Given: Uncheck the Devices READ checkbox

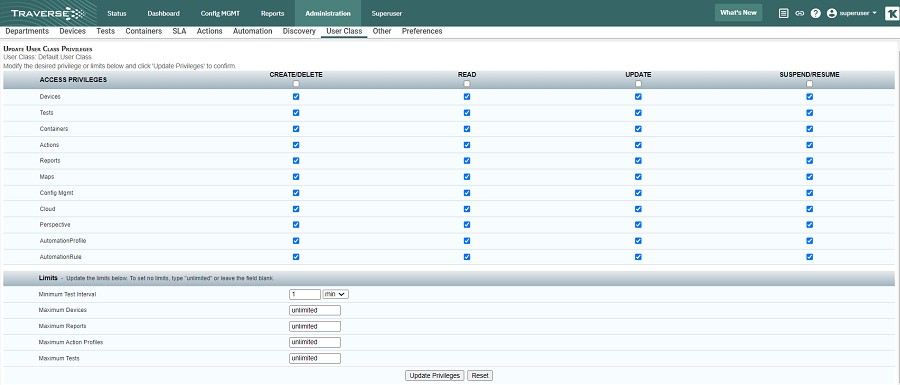Looking at the screenshot, I should pyautogui.click(x=467, y=97).
